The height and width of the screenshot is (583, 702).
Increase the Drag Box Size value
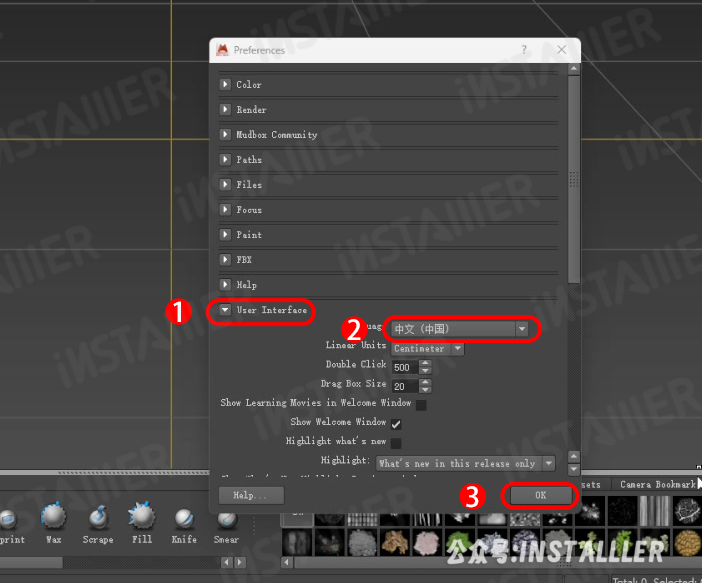pyautogui.click(x=426, y=382)
